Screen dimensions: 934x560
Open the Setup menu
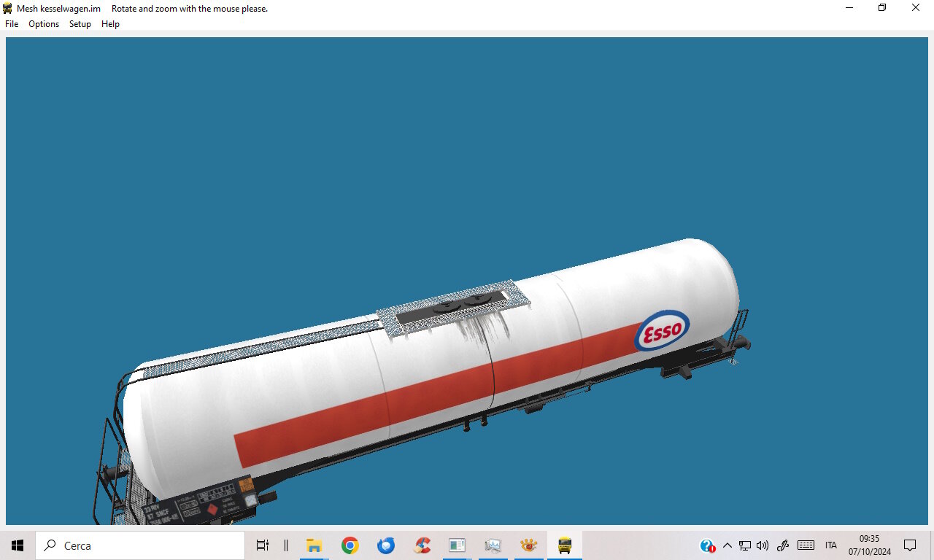(x=80, y=24)
